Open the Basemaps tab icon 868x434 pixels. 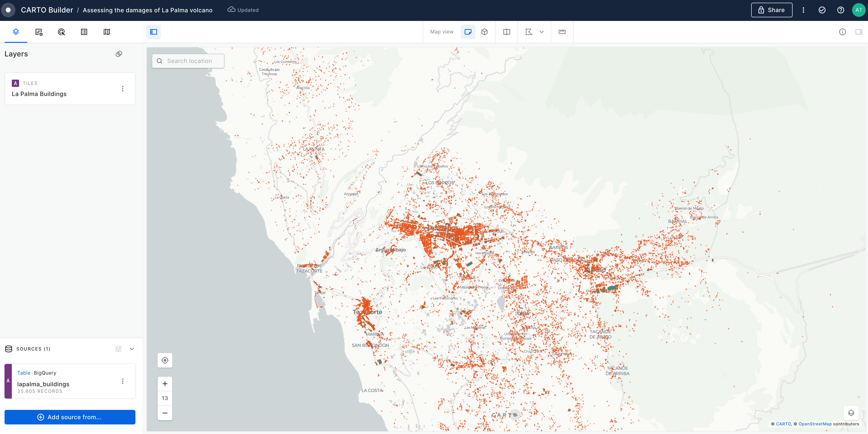(x=107, y=32)
